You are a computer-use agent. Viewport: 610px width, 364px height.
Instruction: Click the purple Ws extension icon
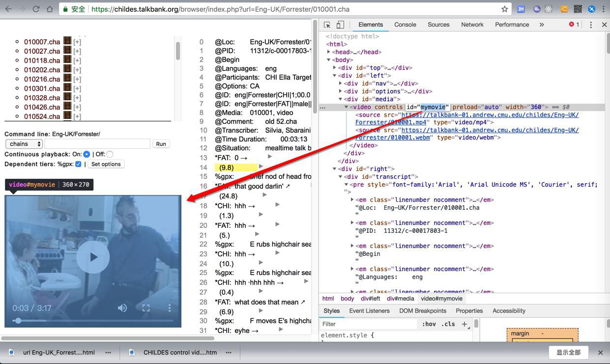point(537,9)
